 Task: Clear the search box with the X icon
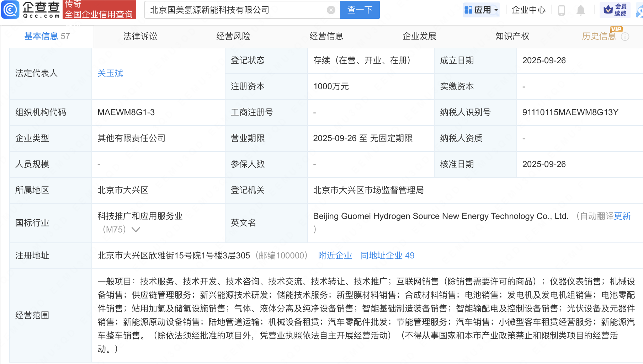331,10
